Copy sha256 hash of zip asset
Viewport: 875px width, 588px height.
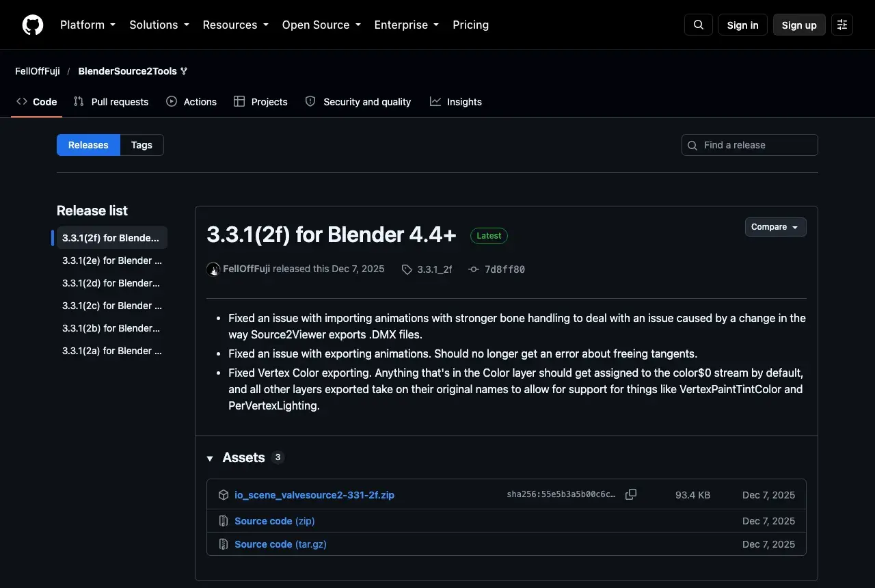point(631,494)
